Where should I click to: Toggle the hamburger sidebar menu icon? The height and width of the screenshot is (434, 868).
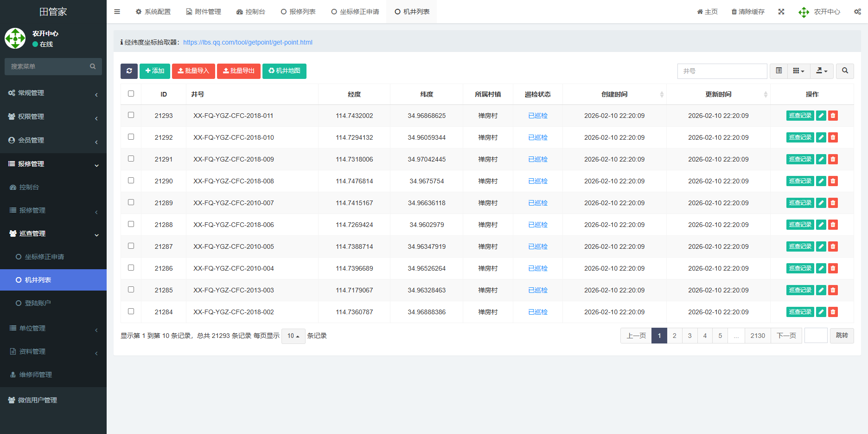117,12
